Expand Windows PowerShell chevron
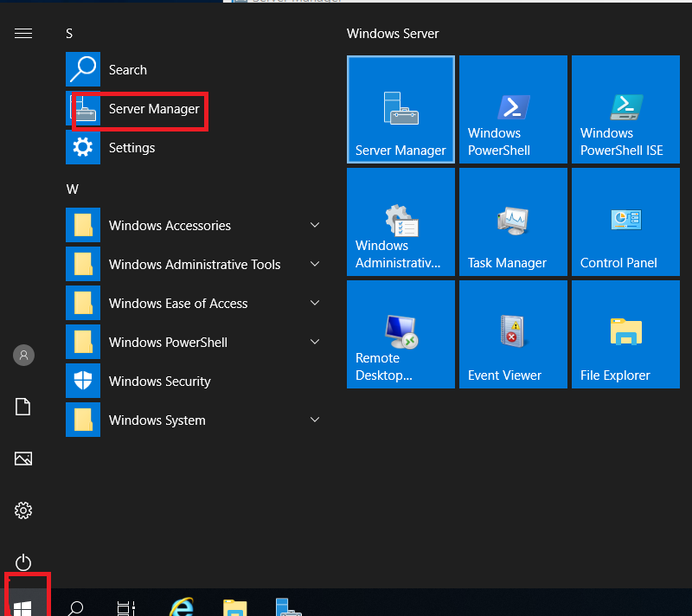Viewport: 692px width, 616px height. (x=315, y=342)
